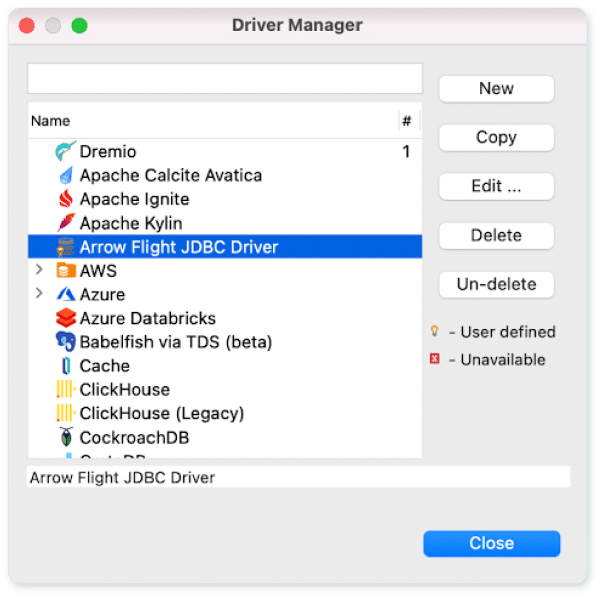Select the CockroachDB bug icon
The image size is (600, 598).
pos(66,438)
